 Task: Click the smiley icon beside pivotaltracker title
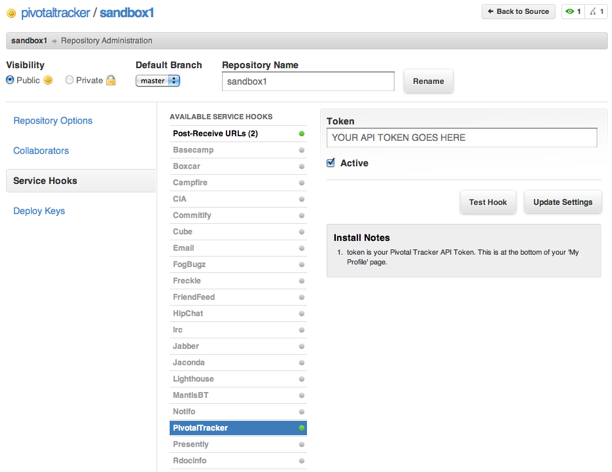[x=11, y=14]
